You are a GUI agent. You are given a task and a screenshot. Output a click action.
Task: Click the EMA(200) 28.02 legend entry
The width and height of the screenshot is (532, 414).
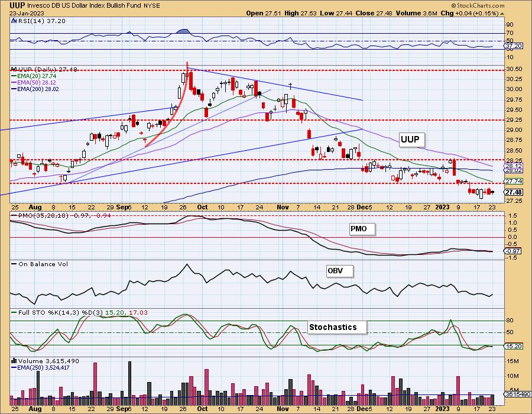[x=35, y=89]
